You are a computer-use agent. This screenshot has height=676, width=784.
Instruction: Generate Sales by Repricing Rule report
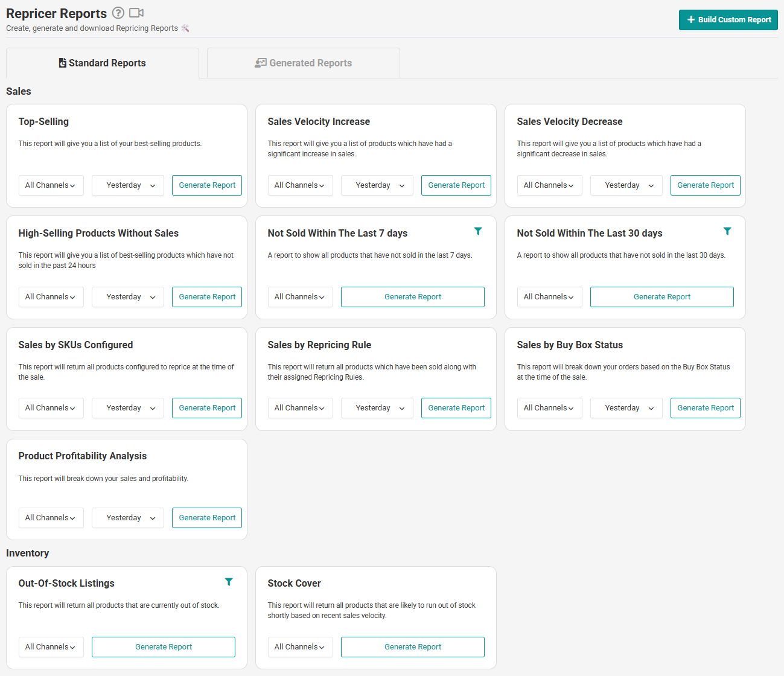456,408
